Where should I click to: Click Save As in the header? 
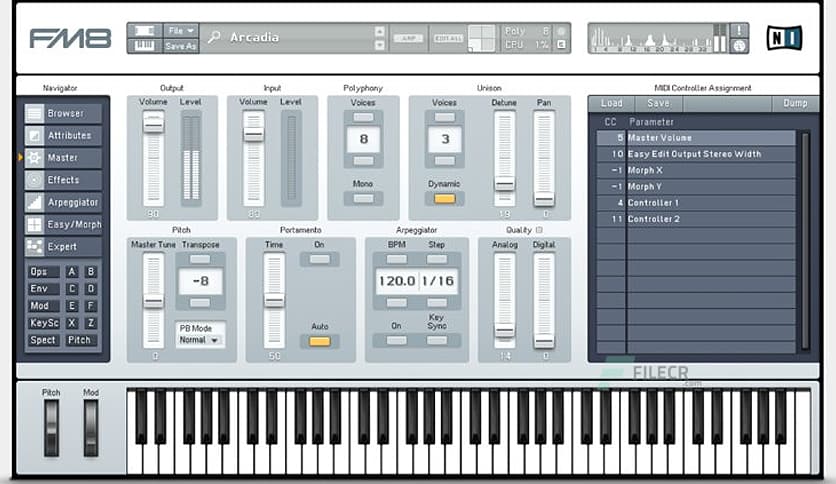pos(181,46)
